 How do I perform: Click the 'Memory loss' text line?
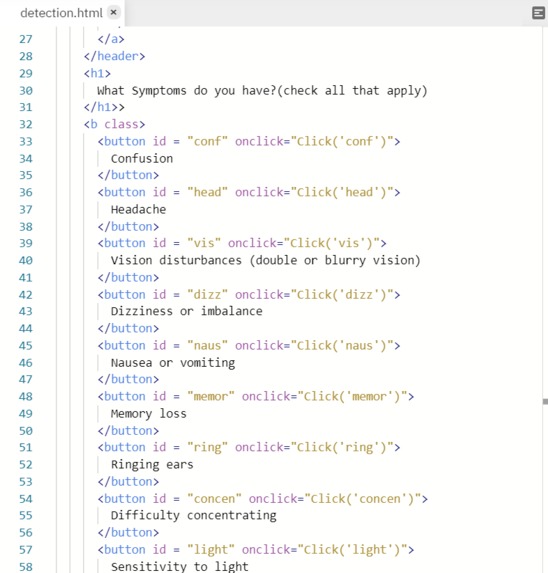click(148, 414)
